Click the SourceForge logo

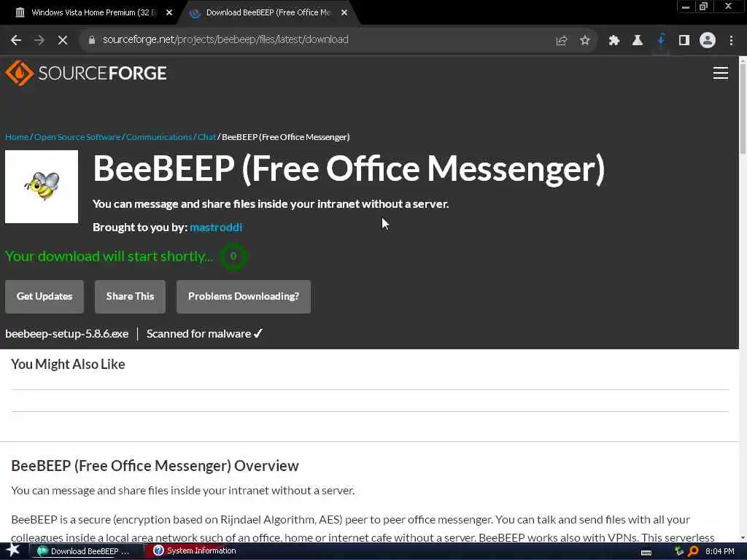(x=86, y=73)
